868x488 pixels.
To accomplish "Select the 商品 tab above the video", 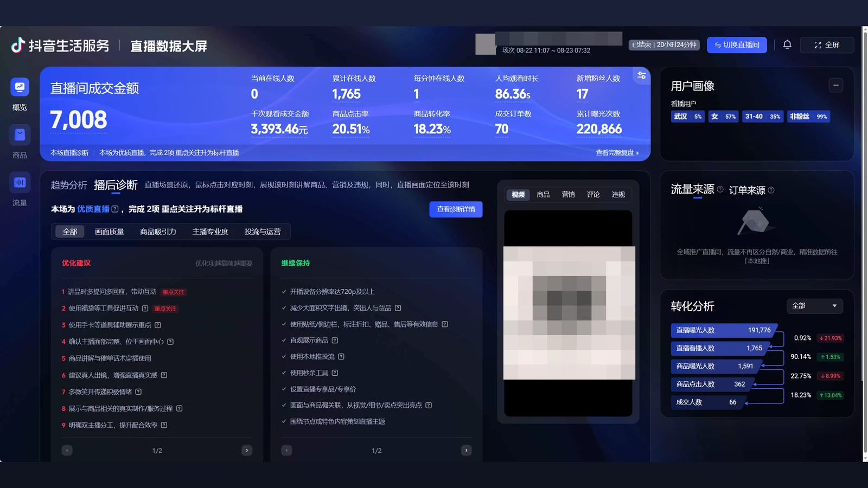I will pyautogui.click(x=543, y=195).
